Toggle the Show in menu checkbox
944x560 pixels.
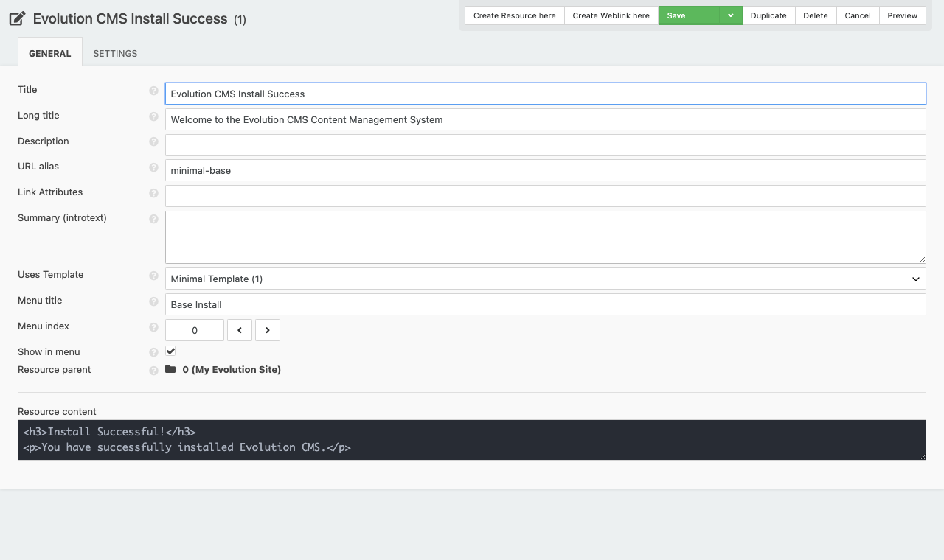point(170,351)
